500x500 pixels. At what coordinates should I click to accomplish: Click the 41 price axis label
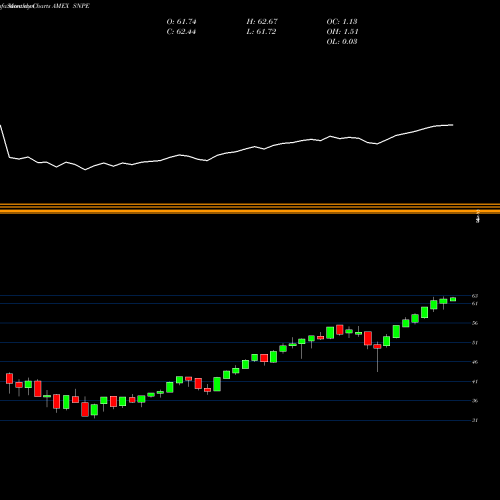(x=475, y=382)
